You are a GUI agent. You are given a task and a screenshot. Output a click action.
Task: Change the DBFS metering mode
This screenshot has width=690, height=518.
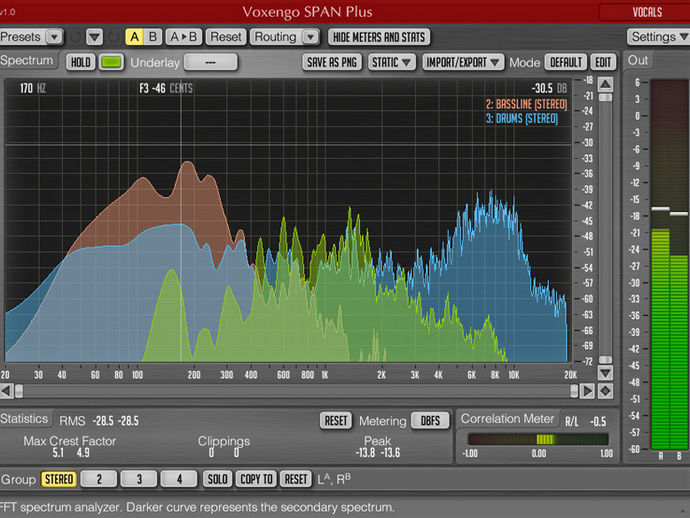pos(430,421)
